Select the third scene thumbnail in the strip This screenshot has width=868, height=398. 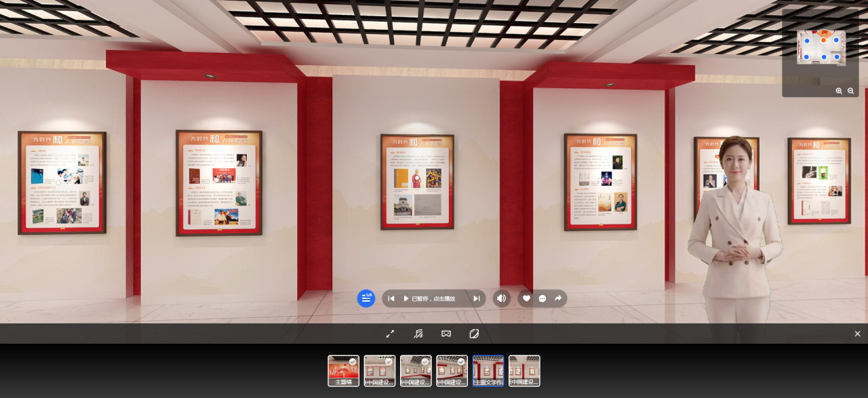coord(416,371)
